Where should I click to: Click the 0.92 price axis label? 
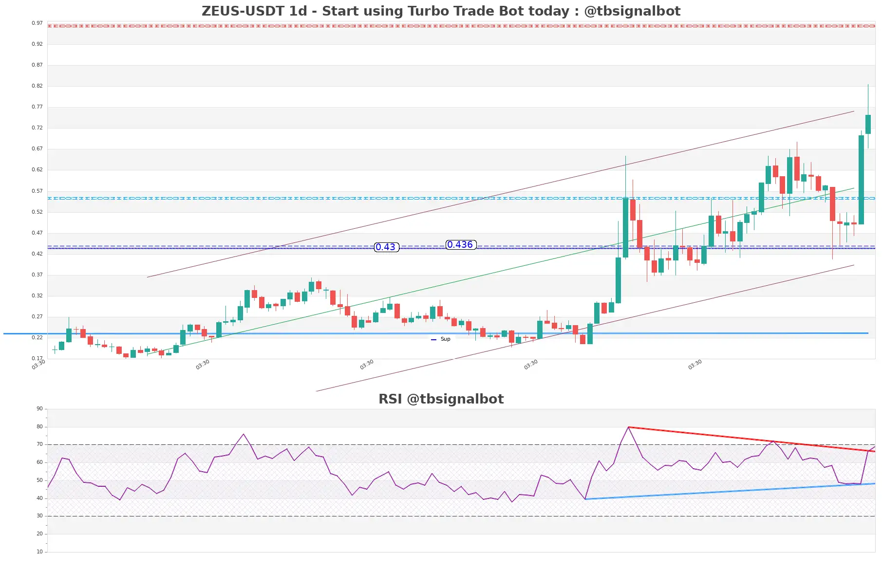pyautogui.click(x=37, y=44)
